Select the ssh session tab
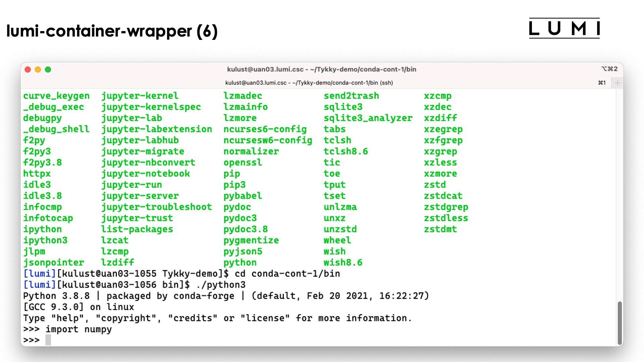 tap(309, 83)
